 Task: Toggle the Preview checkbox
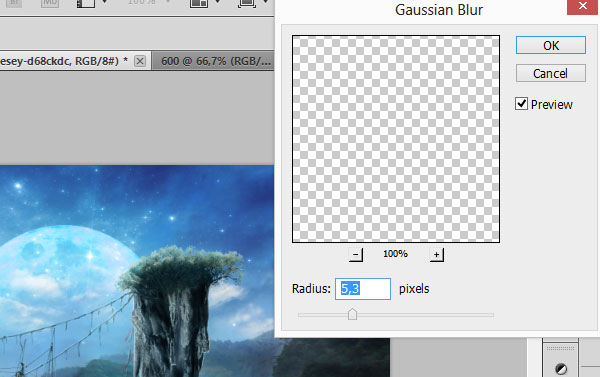coord(521,104)
